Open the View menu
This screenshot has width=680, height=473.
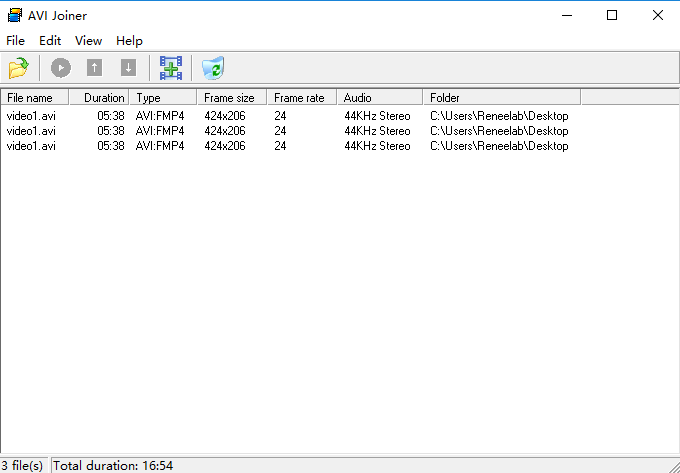88,41
